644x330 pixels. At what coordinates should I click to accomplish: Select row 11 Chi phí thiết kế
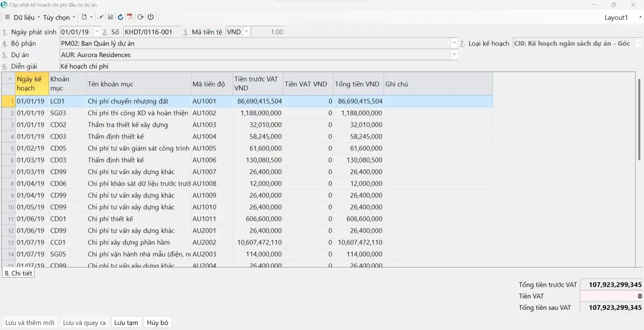tap(110, 219)
